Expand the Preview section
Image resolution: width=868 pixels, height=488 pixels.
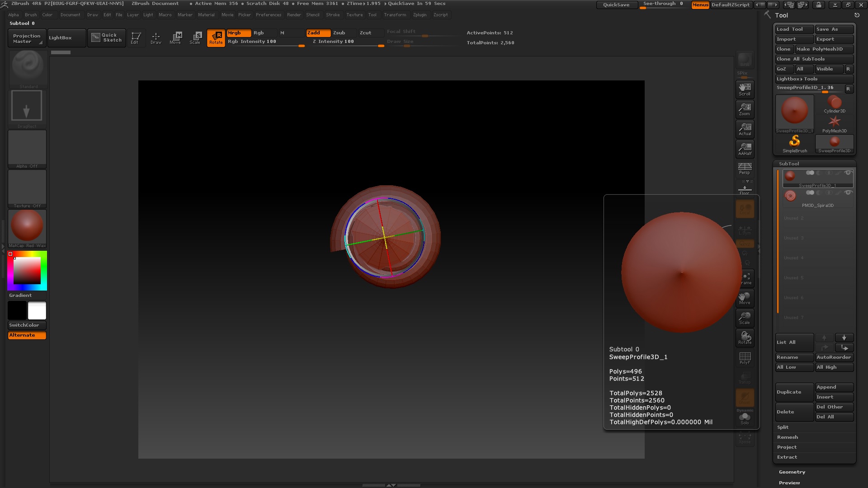pos(789,483)
